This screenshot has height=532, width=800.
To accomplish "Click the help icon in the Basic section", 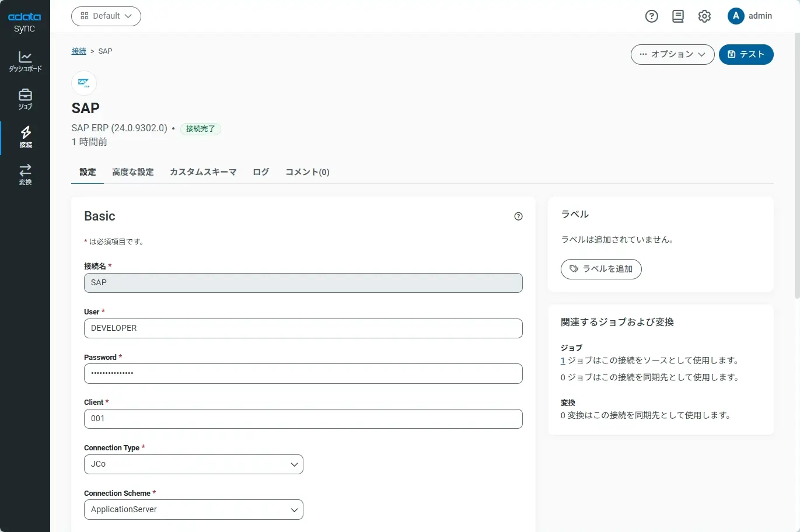I will coord(518,216).
